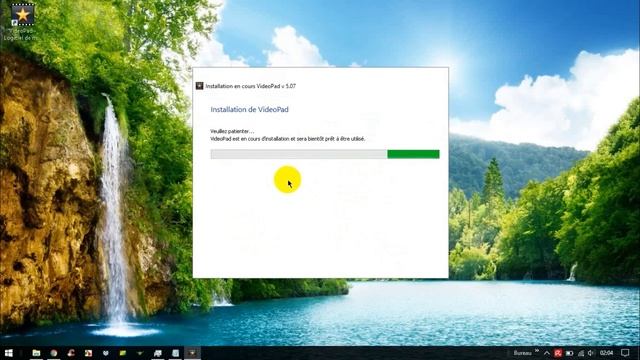
Task: Click the 'Installation de VideoPad' heading
Action: click(x=249, y=109)
